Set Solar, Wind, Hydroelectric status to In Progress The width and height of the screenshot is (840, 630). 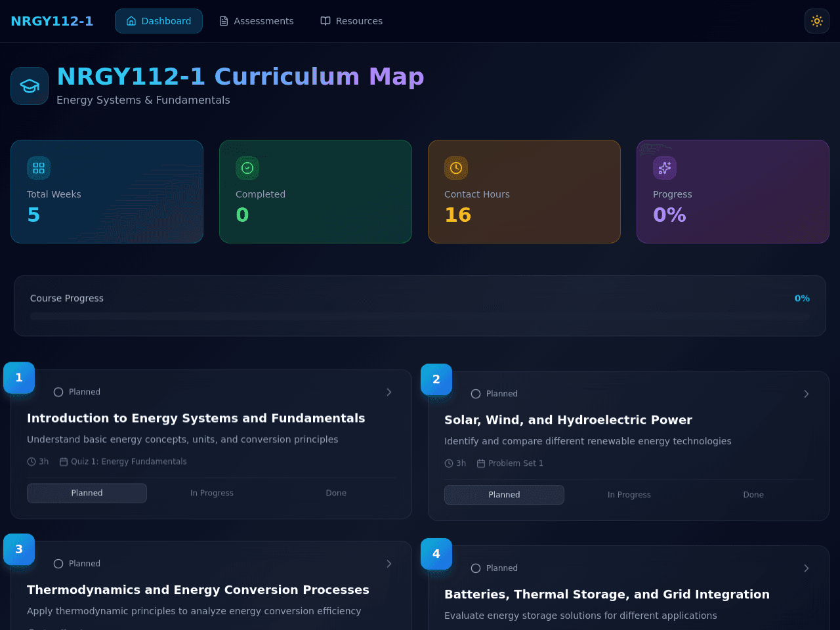629,495
